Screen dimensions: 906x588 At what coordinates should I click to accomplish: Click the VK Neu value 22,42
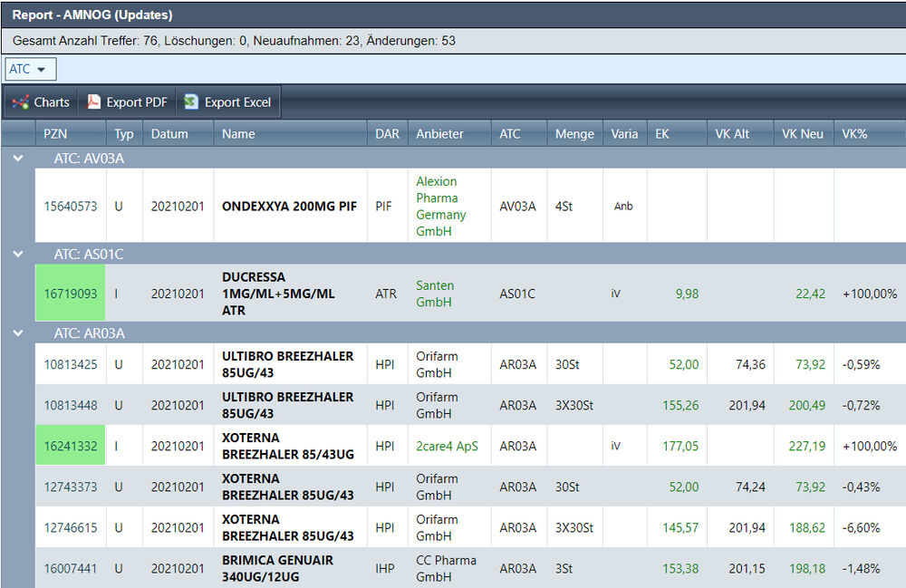[810, 294]
